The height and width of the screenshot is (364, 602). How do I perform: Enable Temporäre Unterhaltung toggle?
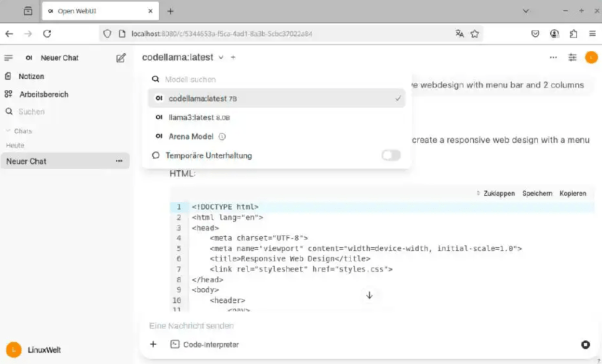(x=390, y=155)
